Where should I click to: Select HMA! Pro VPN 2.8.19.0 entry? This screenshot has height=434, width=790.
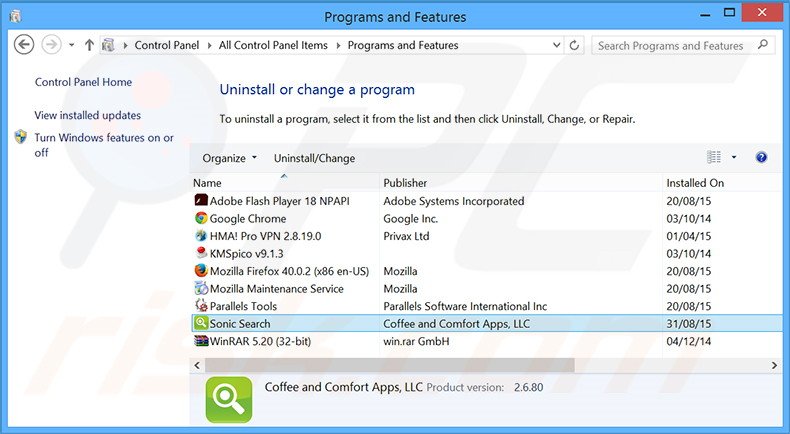pyautogui.click(x=266, y=236)
